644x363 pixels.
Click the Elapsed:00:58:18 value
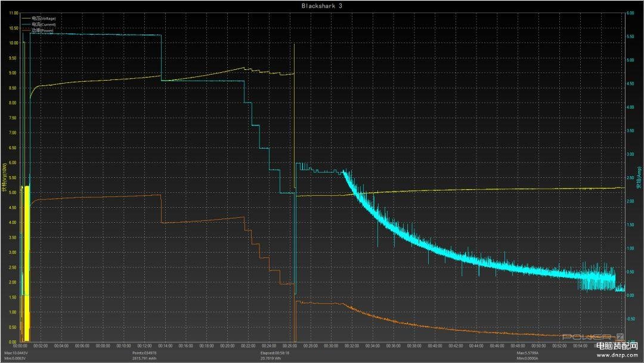[x=275, y=353]
